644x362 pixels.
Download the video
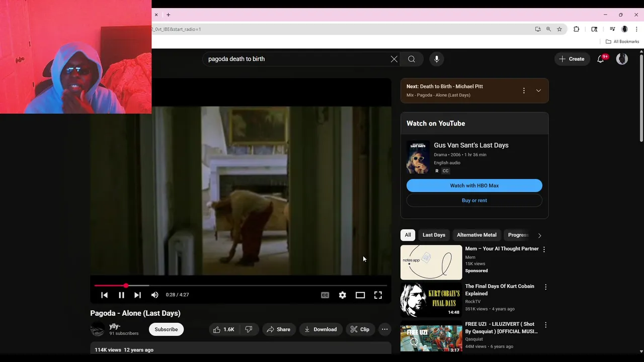tap(320, 329)
